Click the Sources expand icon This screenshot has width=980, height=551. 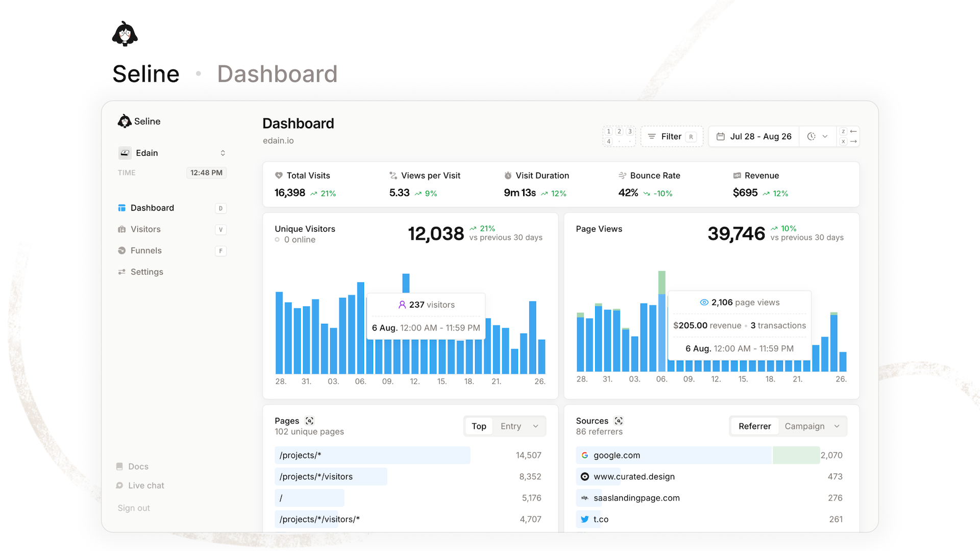(619, 421)
